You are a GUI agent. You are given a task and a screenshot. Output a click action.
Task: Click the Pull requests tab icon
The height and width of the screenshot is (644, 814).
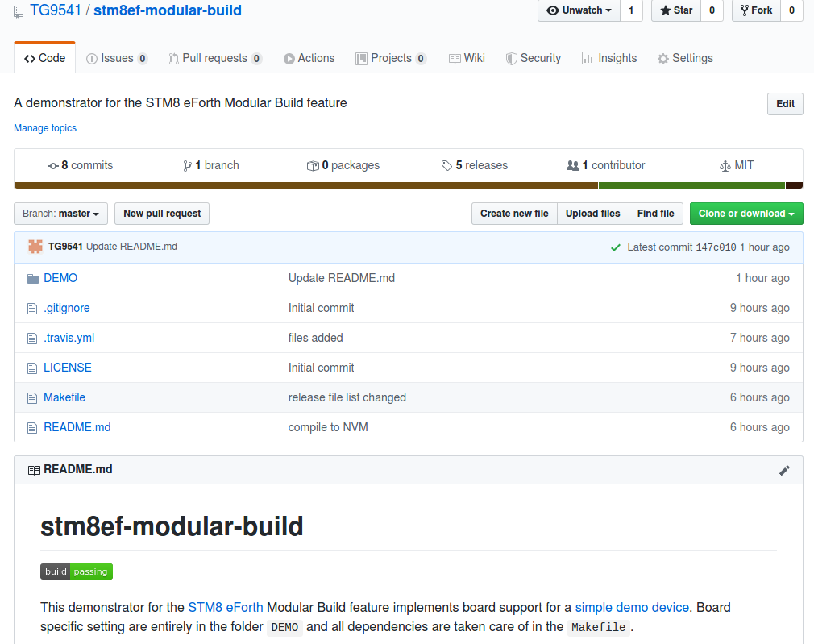tap(173, 59)
